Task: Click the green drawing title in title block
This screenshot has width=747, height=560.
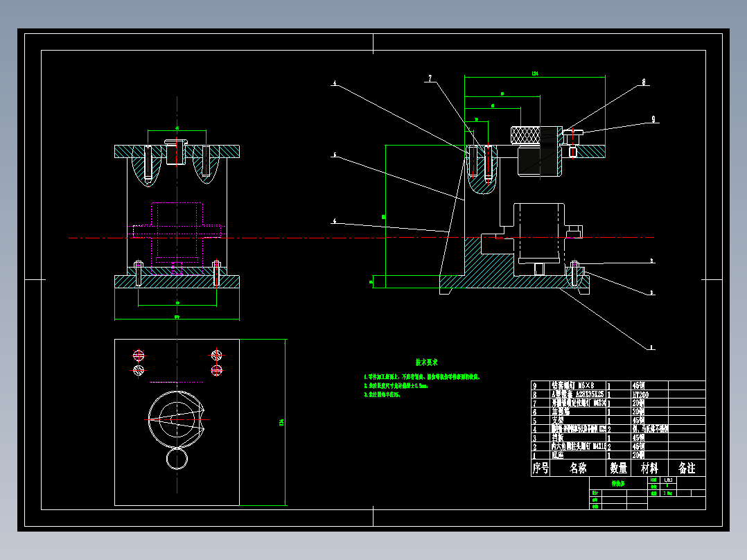Action: (x=618, y=484)
